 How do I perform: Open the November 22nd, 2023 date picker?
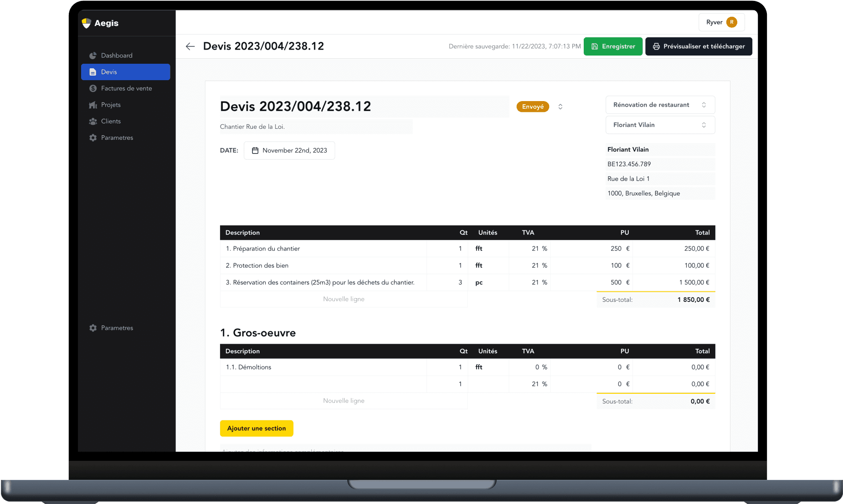(x=289, y=150)
